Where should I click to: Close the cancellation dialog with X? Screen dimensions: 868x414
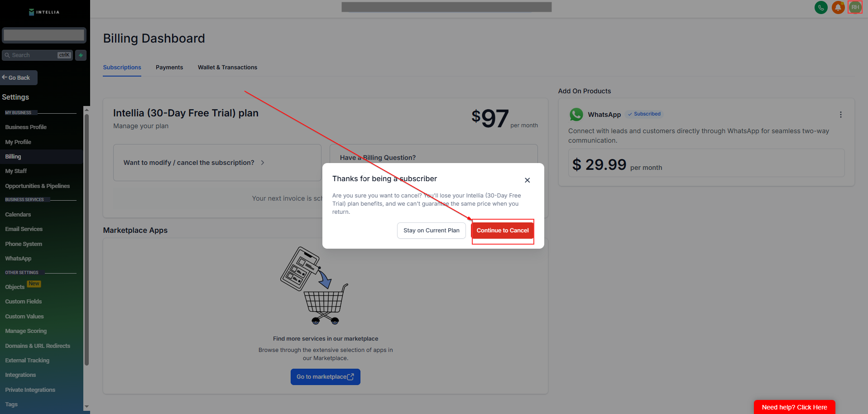[x=527, y=180]
